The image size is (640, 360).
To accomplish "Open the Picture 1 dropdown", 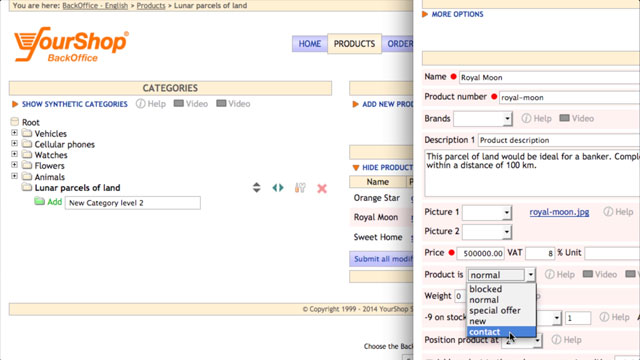I will coord(487,213).
